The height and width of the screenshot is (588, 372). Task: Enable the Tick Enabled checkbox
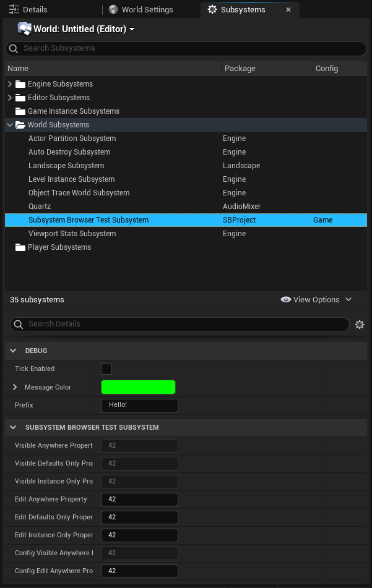(106, 369)
